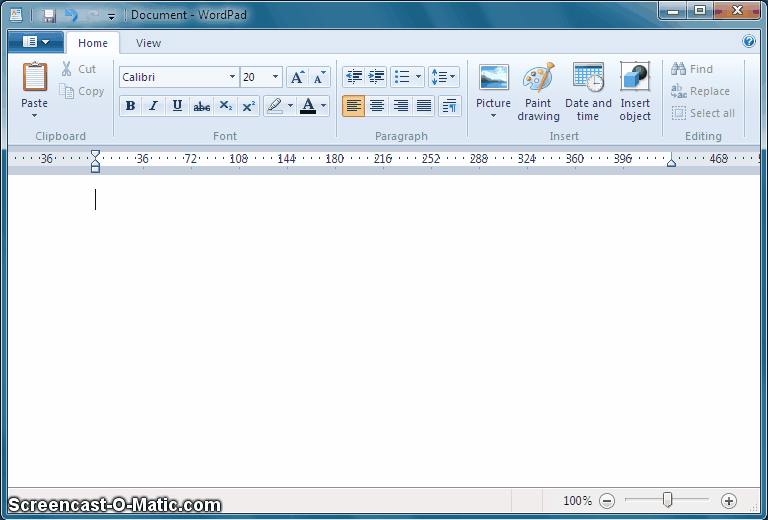
Task: Switch to the Home tab
Action: click(x=93, y=43)
